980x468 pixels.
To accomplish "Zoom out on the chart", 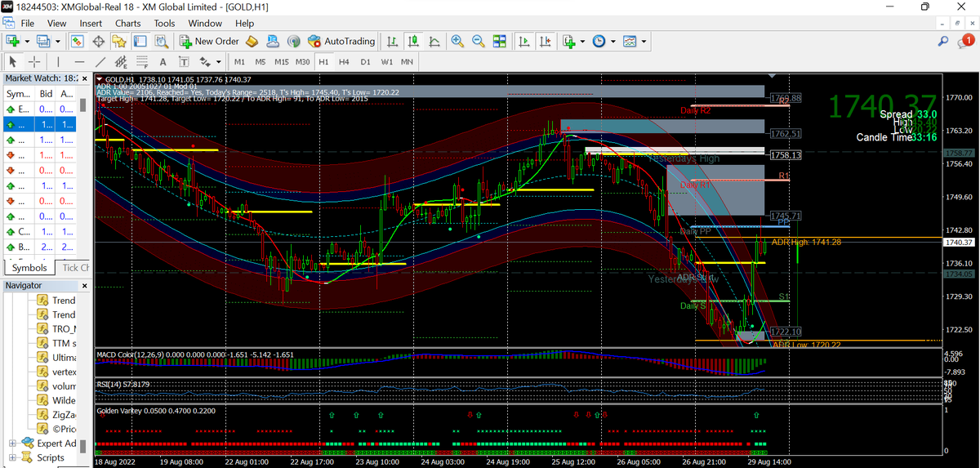I will click(x=479, y=41).
